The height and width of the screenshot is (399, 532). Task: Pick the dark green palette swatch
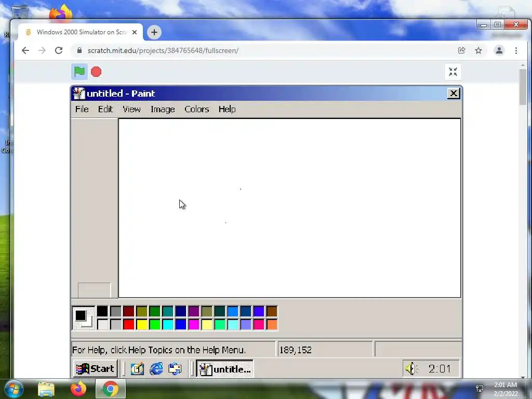[154, 311]
